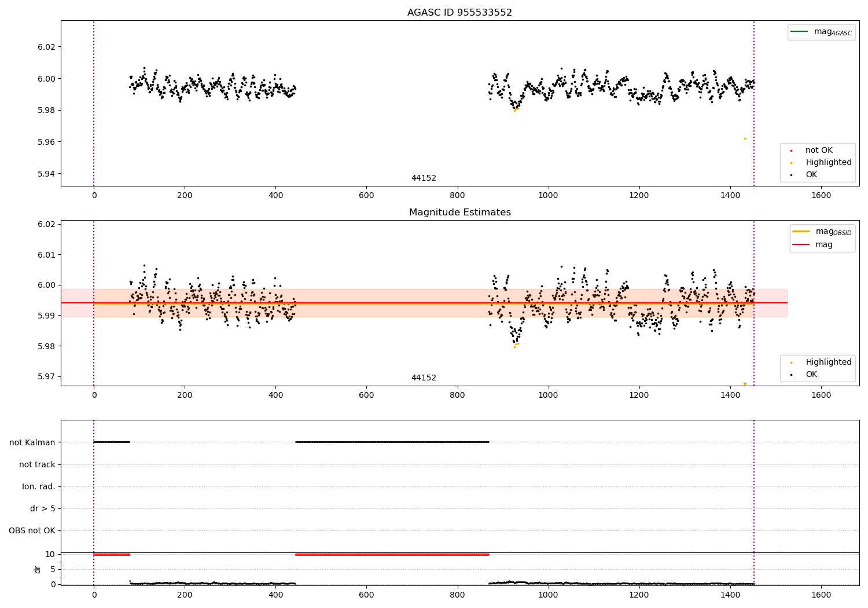Click the orange line swatch beside mag OBSID

click(x=801, y=232)
